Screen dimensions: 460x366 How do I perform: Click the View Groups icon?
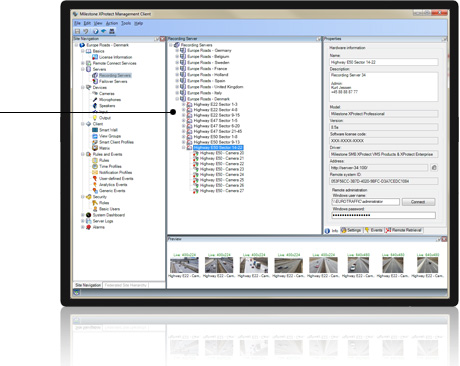pos(95,136)
